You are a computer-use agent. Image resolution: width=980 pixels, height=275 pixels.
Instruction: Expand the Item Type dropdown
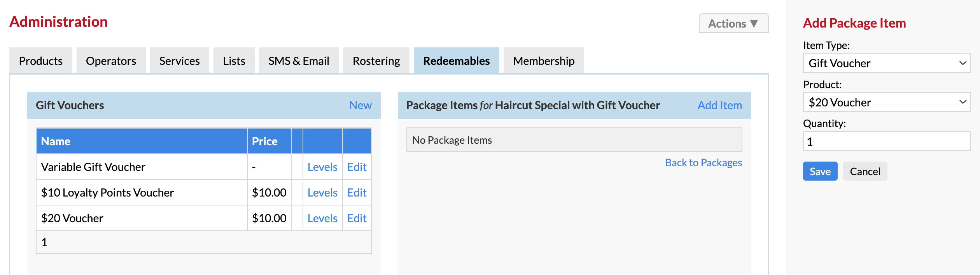click(x=887, y=63)
